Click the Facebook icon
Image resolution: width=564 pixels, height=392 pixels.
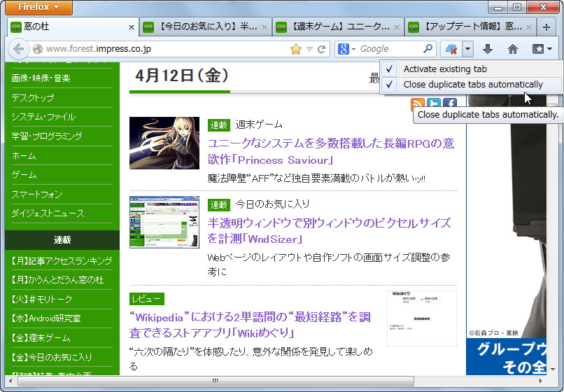450,103
